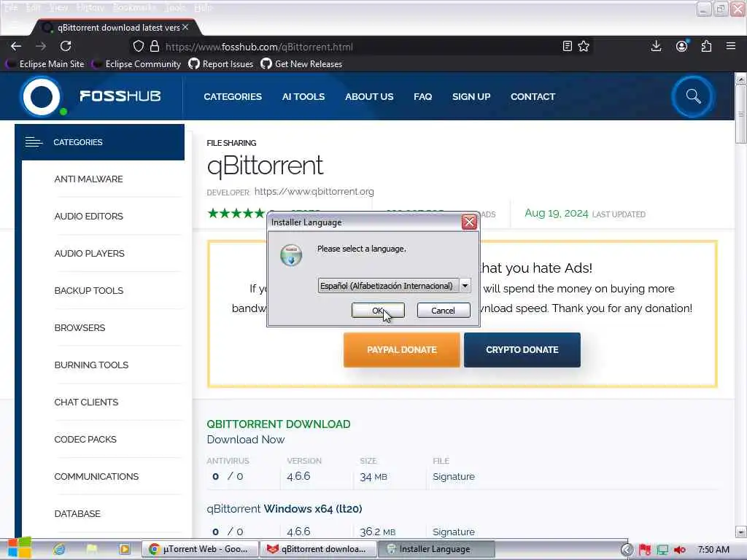The width and height of the screenshot is (747, 560).
Task: Click the Signature link for size 34 MB
Action: coord(454,476)
